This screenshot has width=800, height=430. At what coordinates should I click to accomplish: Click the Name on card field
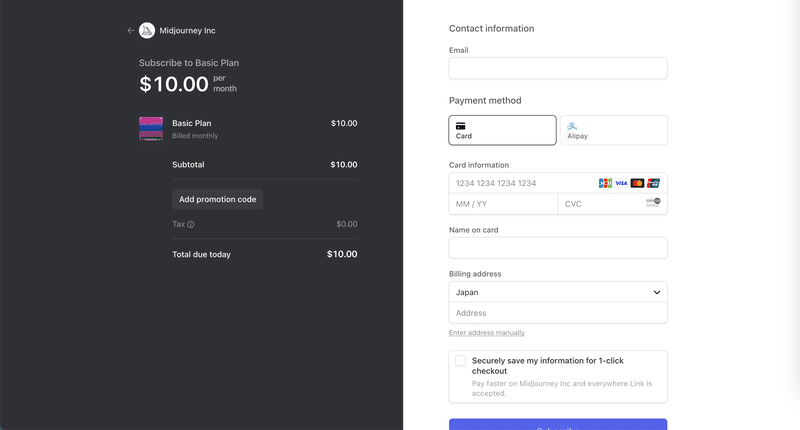558,248
